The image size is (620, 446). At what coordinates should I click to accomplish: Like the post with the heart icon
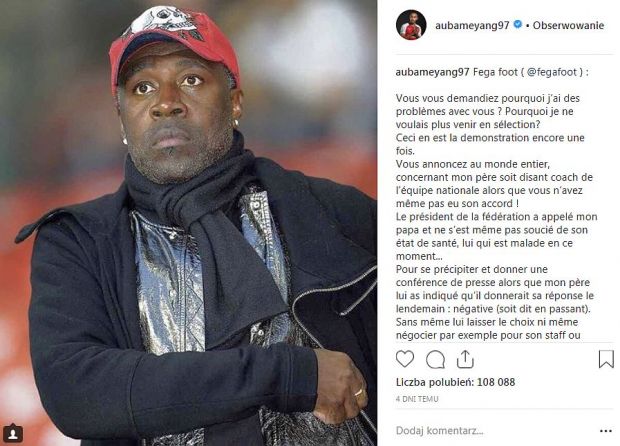pos(405,359)
